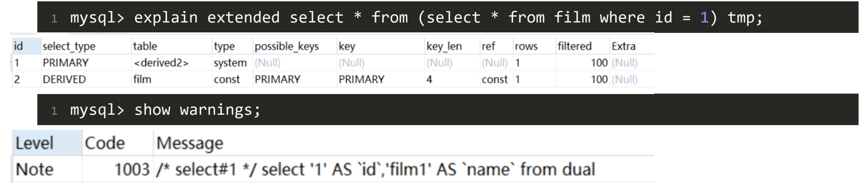This screenshot has height=189, width=868.
Task: Click the Extra column header
Action: [x=623, y=46]
